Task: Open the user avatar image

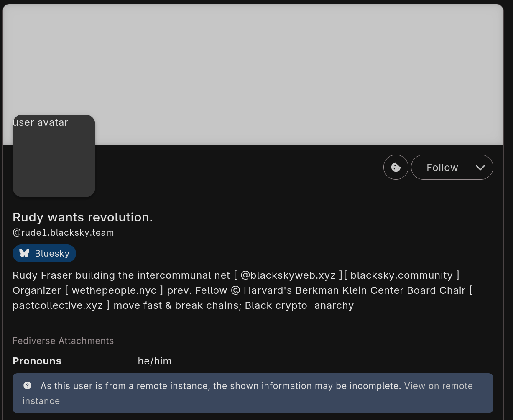Action: tap(54, 156)
